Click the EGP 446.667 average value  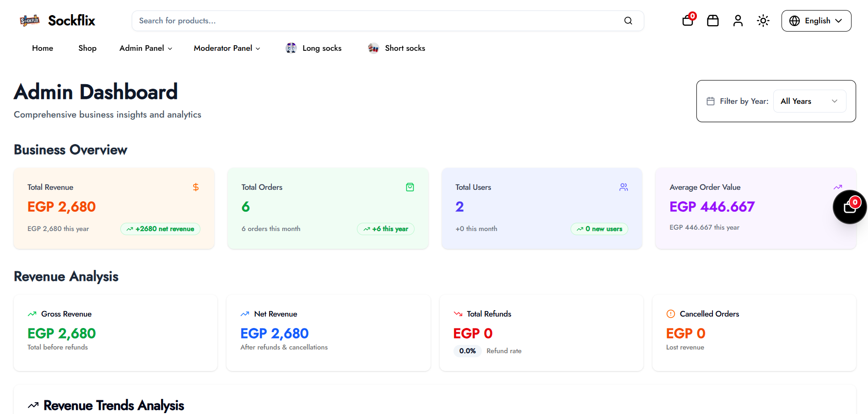[x=712, y=207]
